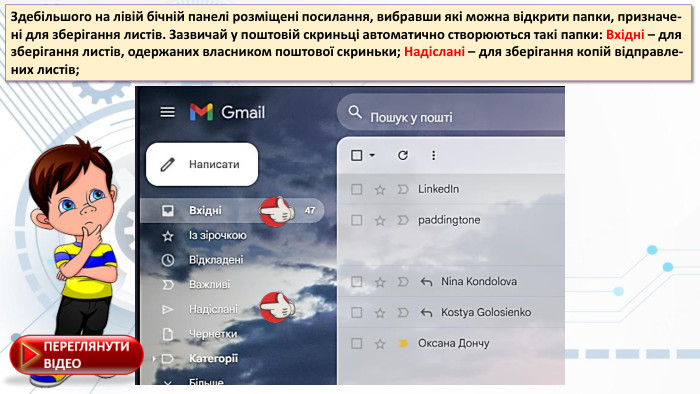Expand the 'Категорії' arrow
The height and width of the screenshot is (394, 700).
(x=154, y=358)
